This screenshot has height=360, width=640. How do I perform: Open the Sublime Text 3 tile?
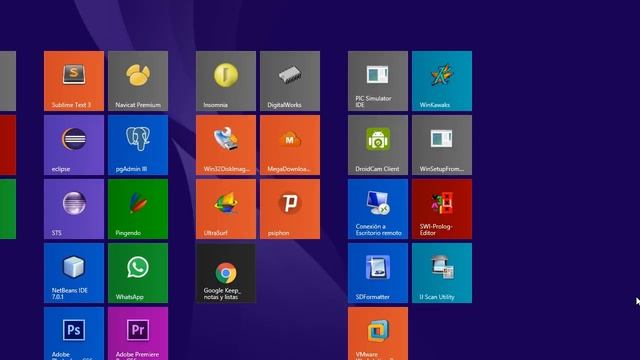pyautogui.click(x=74, y=81)
